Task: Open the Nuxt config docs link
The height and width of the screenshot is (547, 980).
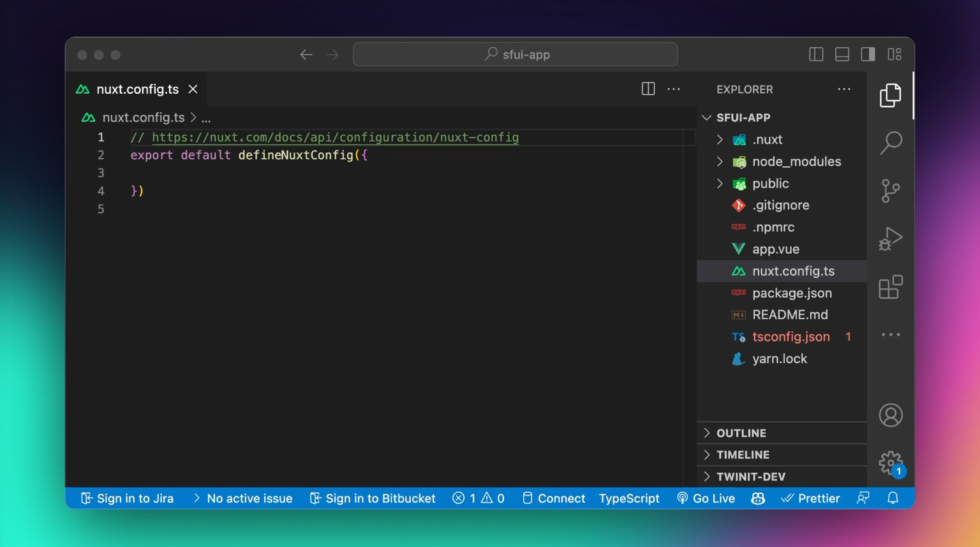Action: 335,137
